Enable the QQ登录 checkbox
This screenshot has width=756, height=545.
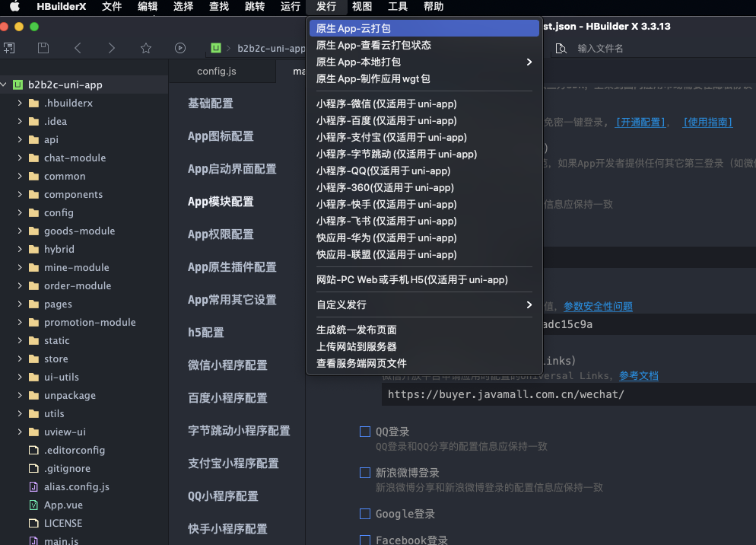[x=365, y=432]
